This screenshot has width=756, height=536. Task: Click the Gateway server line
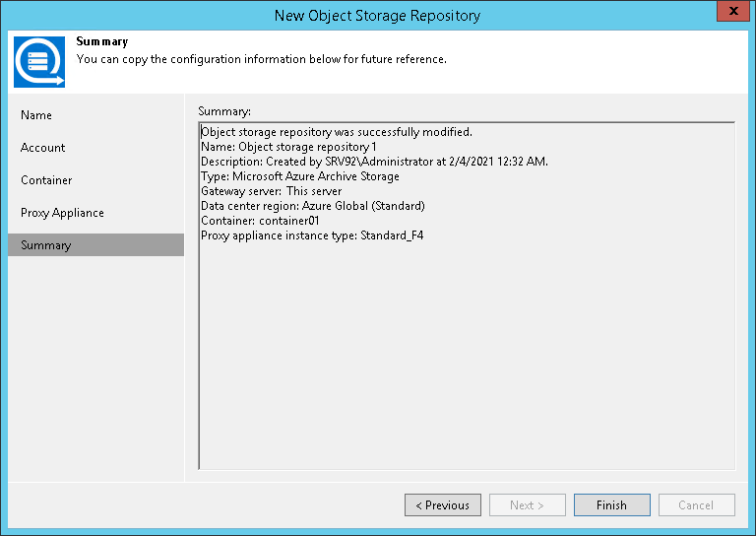pyautogui.click(x=272, y=191)
